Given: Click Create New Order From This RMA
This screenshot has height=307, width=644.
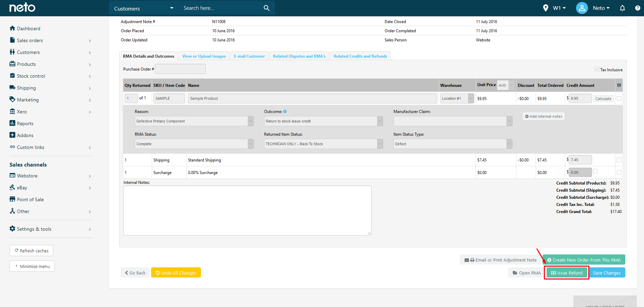Looking at the screenshot, I should [x=584, y=260].
